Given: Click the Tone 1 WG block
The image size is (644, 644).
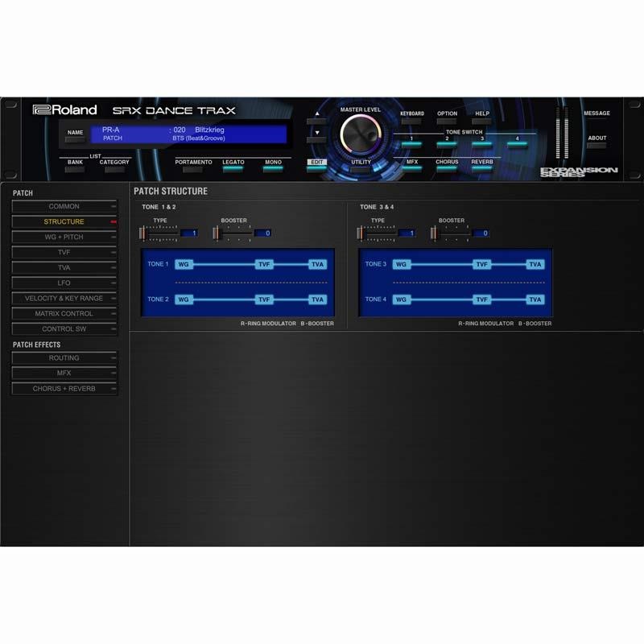Looking at the screenshot, I should [184, 265].
